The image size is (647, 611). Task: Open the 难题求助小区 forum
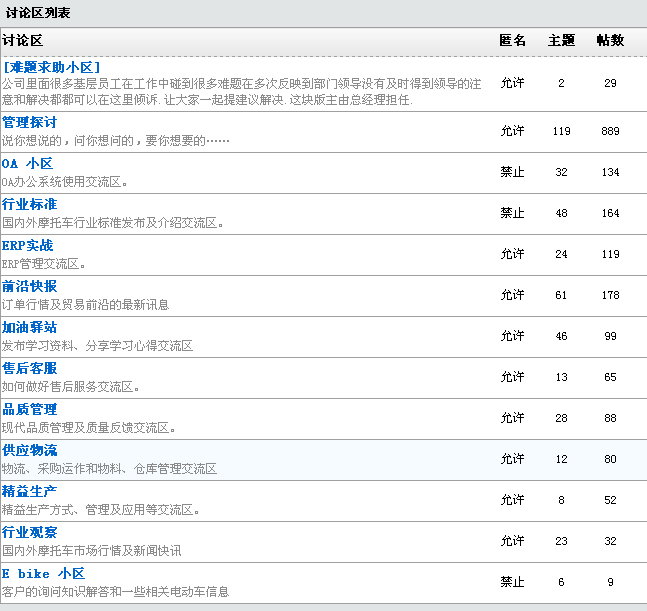point(51,67)
